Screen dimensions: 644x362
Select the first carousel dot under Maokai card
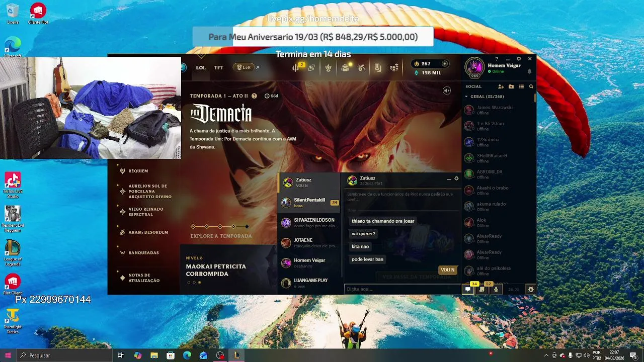point(189,283)
